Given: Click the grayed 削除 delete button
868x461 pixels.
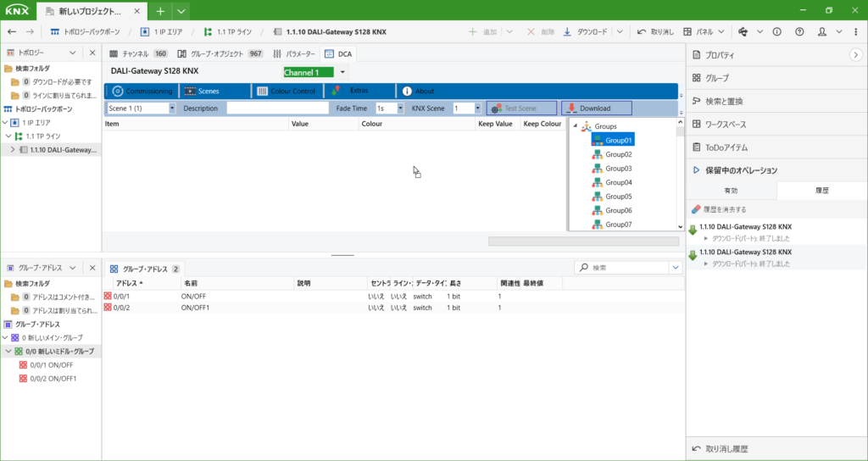Looking at the screenshot, I should click(540, 32).
